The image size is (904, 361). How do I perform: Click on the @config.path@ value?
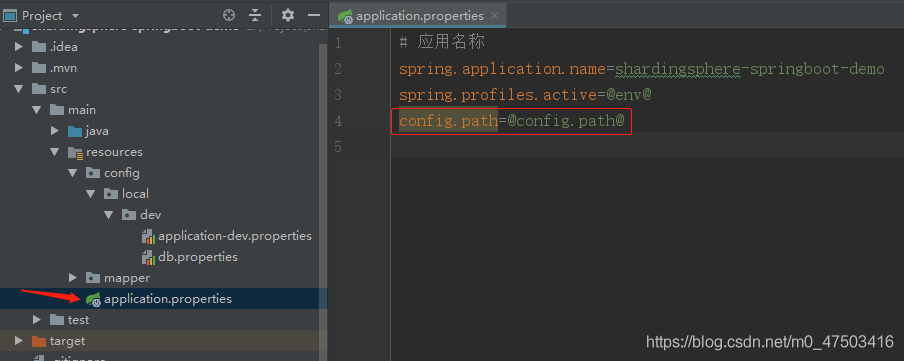point(566,121)
